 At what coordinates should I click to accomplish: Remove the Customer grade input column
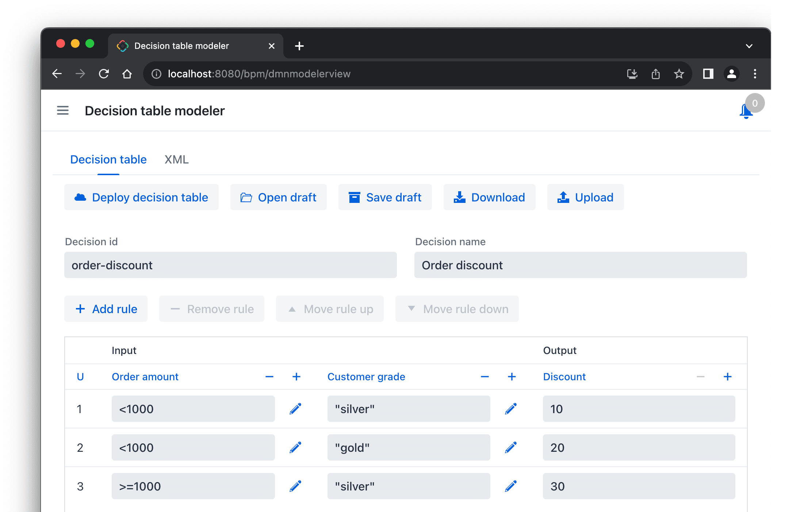tap(484, 377)
